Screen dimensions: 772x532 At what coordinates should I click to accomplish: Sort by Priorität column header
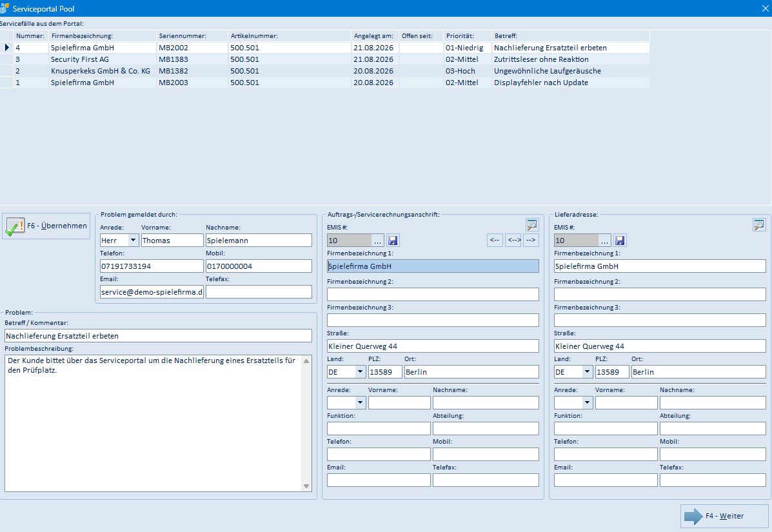coord(467,36)
